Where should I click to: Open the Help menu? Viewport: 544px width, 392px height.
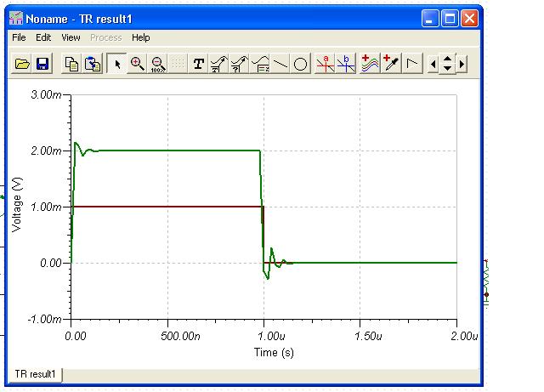coord(140,37)
